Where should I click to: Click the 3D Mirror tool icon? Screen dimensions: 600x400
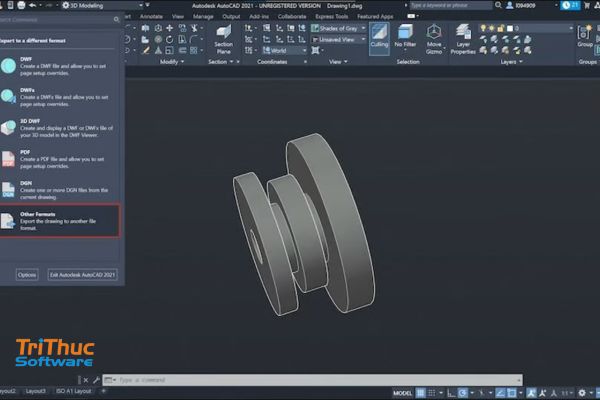coord(145,28)
